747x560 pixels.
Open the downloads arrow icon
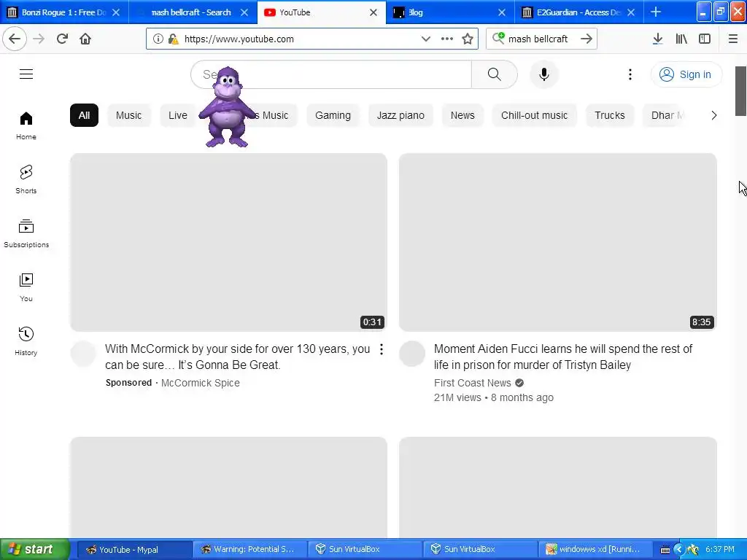coord(657,39)
